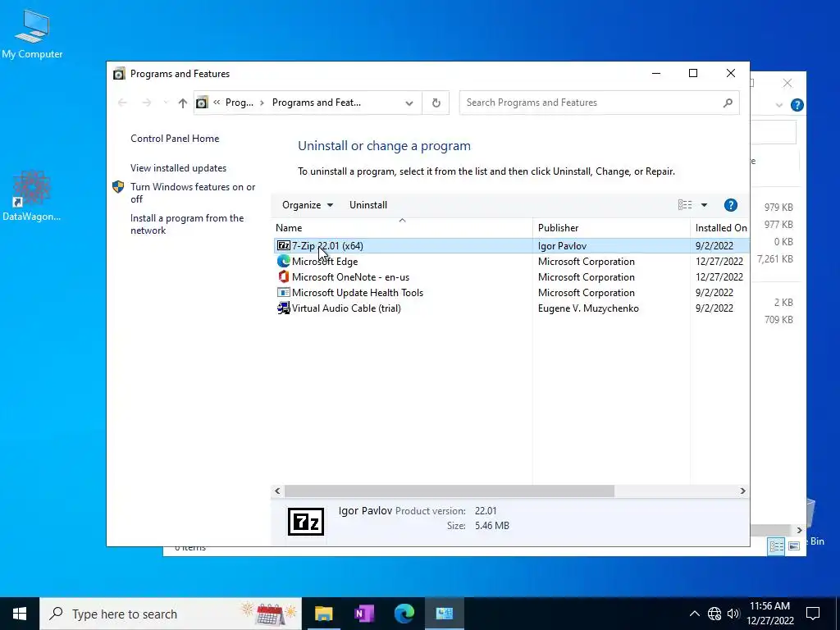Open View installed updates link
Screen dimensions: 840x630
(178, 167)
